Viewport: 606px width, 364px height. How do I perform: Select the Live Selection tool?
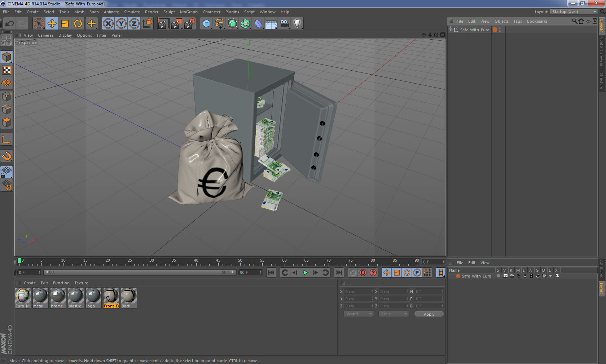click(x=39, y=24)
